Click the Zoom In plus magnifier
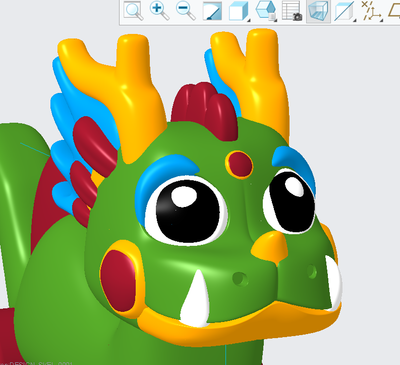The width and height of the screenshot is (400, 365). (159, 11)
